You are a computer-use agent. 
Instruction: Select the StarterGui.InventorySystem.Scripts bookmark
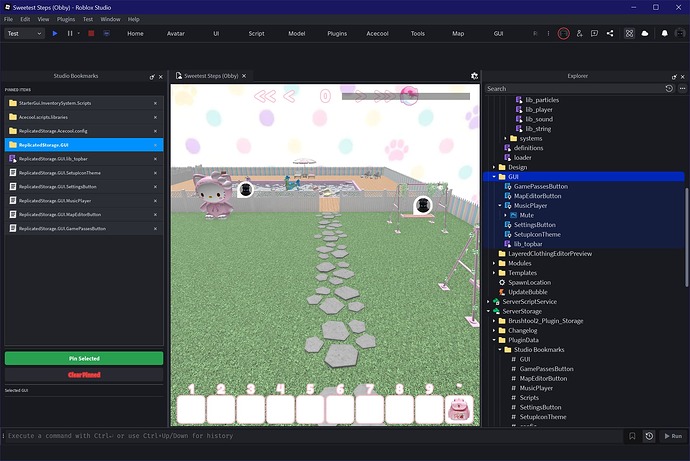[84, 103]
